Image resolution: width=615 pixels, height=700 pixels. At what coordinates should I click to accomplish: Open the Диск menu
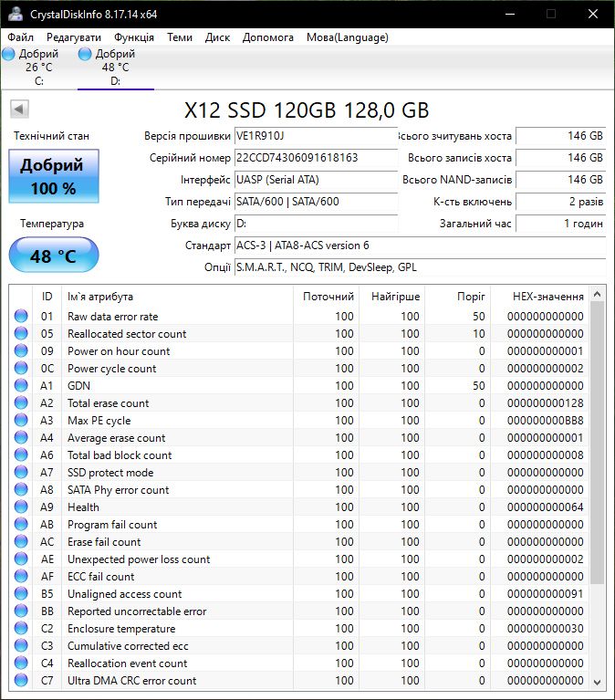[217, 37]
